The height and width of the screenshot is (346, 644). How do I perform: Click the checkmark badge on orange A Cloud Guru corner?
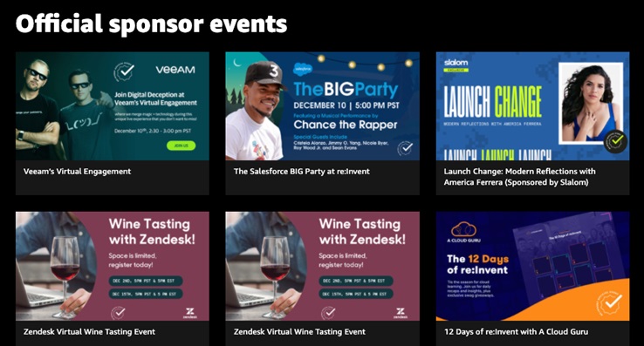pos(610,303)
